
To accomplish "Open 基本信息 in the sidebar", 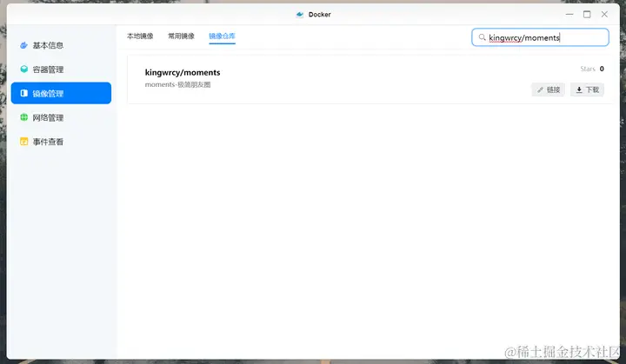I will (x=61, y=45).
